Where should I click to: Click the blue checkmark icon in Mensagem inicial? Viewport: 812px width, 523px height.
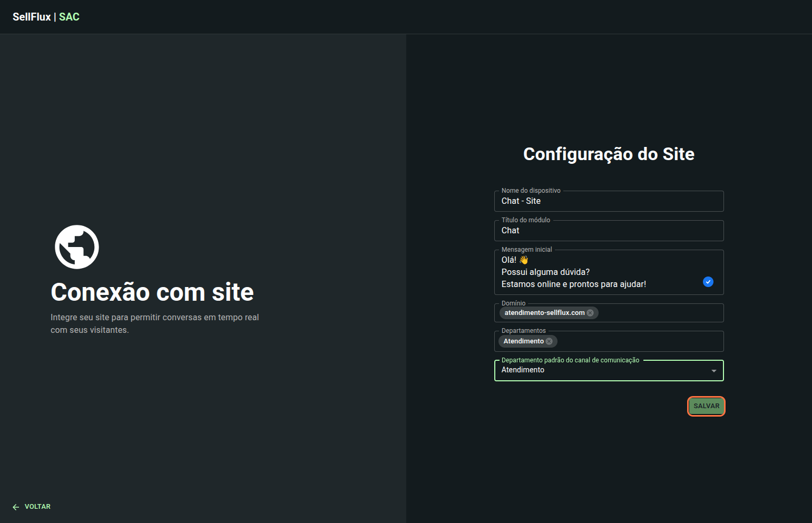pos(708,282)
